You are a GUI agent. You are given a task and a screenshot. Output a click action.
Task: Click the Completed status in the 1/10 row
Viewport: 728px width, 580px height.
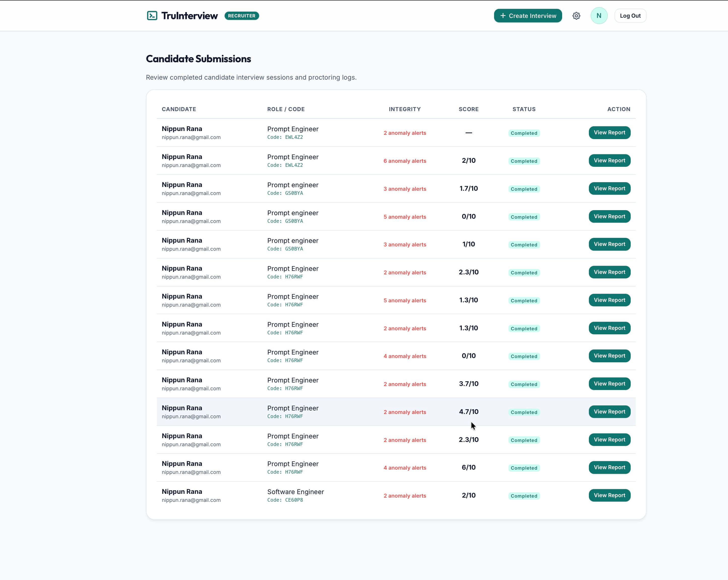coord(524,245)
